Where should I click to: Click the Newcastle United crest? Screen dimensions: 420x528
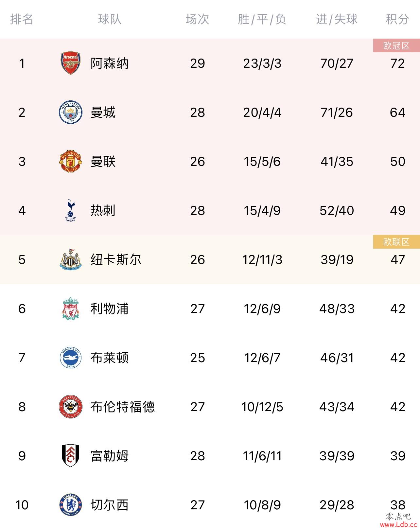[x=71, y=259]
